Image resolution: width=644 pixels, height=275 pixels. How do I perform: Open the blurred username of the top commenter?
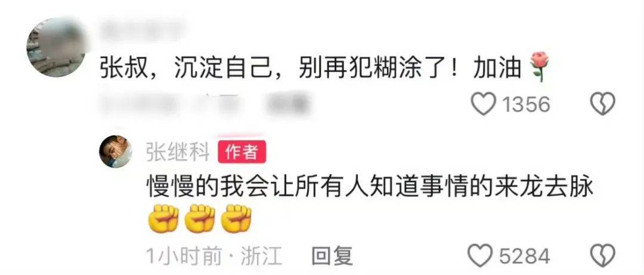point(144,29)
